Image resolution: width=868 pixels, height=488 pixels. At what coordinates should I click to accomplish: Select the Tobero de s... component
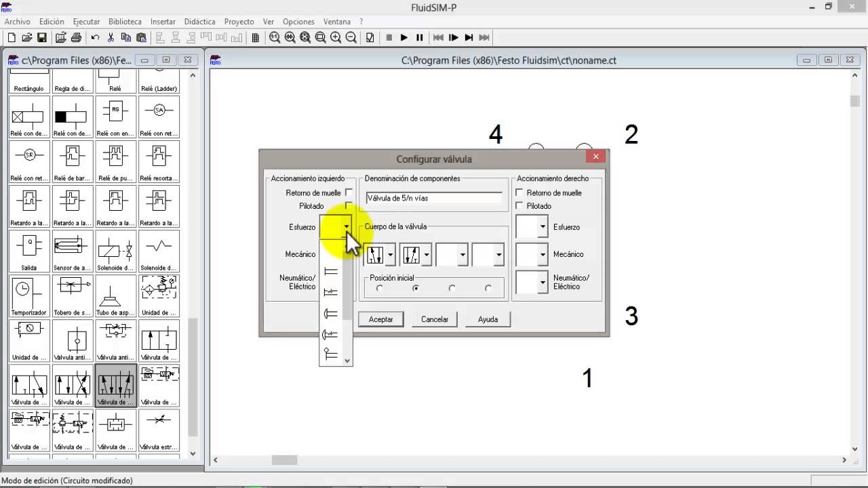[72, 296]
